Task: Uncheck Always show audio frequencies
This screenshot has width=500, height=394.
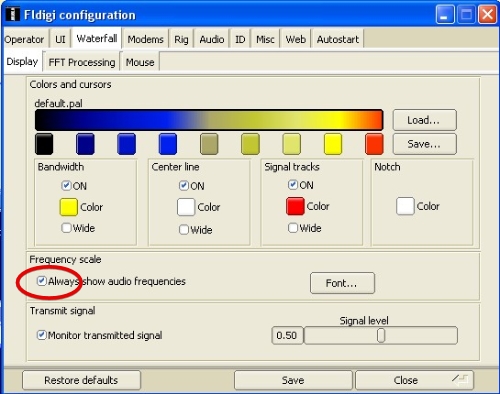Action: [41, 281]
